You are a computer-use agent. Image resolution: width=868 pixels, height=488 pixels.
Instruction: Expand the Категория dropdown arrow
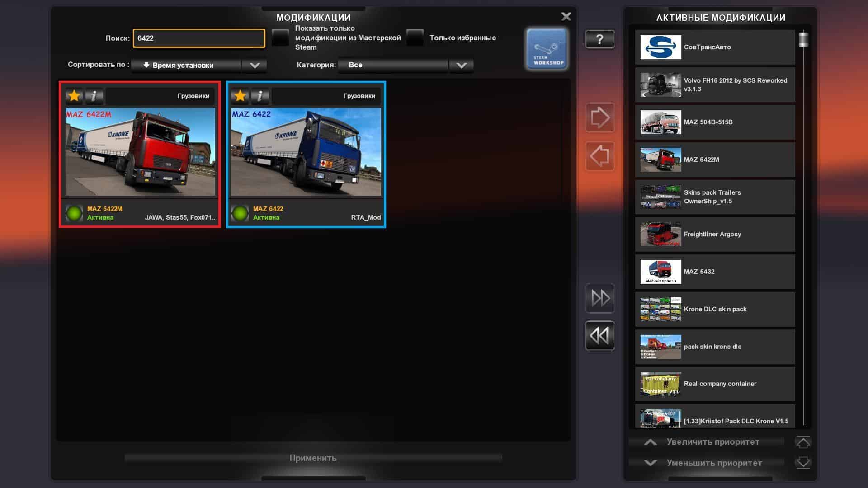(461, 65)
